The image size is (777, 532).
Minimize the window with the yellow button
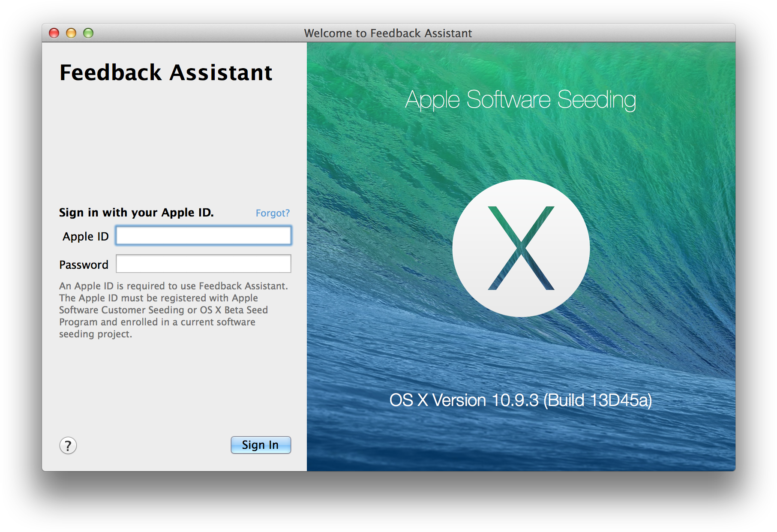pyautogui.click(x=71, y=33)
